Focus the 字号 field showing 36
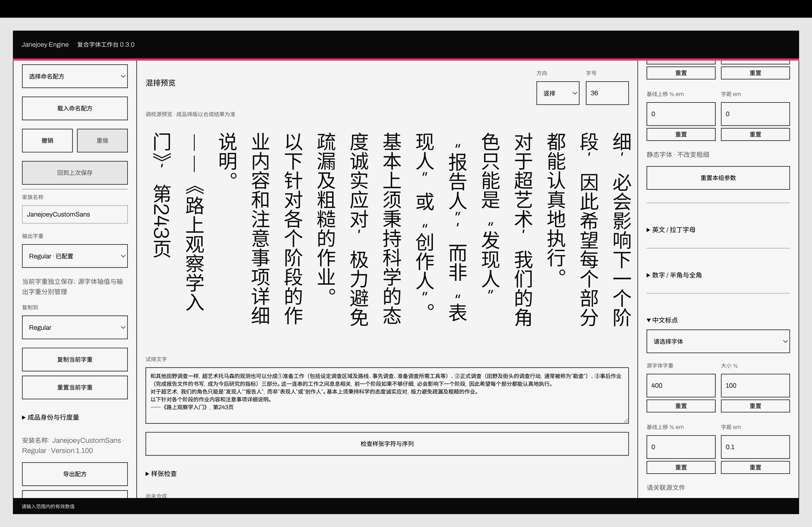812x527 pixels. (x=607, y=93)
